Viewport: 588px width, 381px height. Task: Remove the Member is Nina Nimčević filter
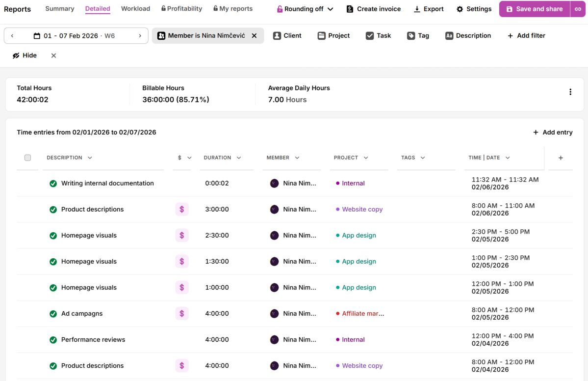pos(254,36)
